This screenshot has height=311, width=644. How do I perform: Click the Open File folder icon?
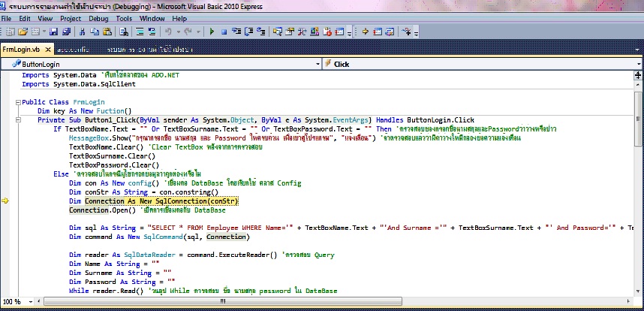tap(23, 32)
